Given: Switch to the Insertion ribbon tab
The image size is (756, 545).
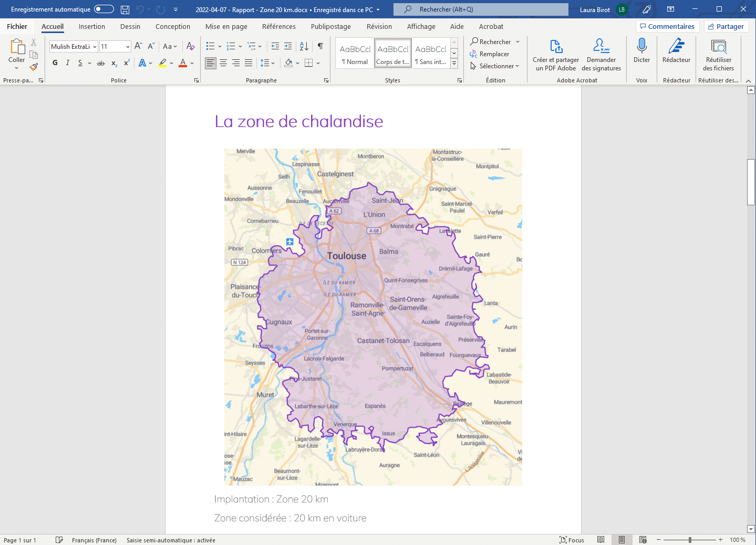Looking at the screenshot, I should 92,27.
